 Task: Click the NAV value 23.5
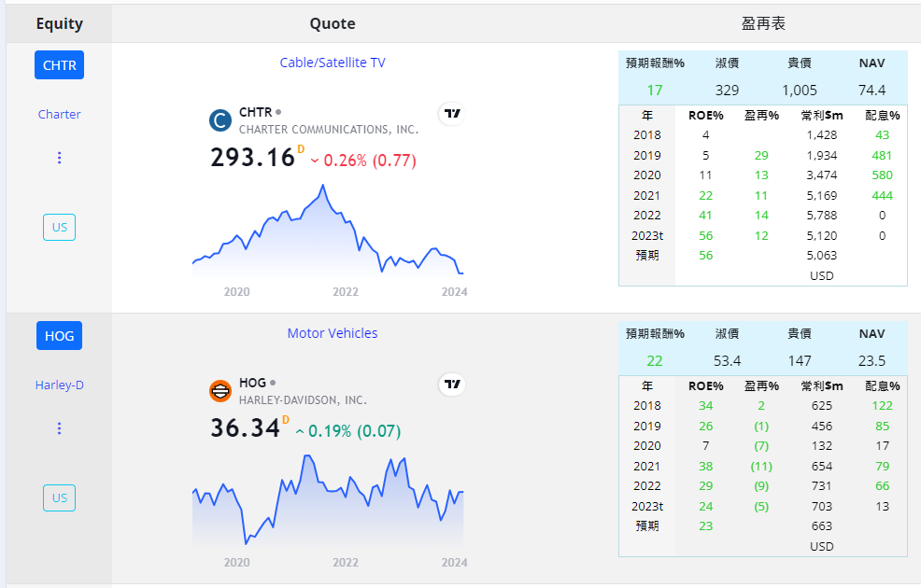tap(871, 361)
